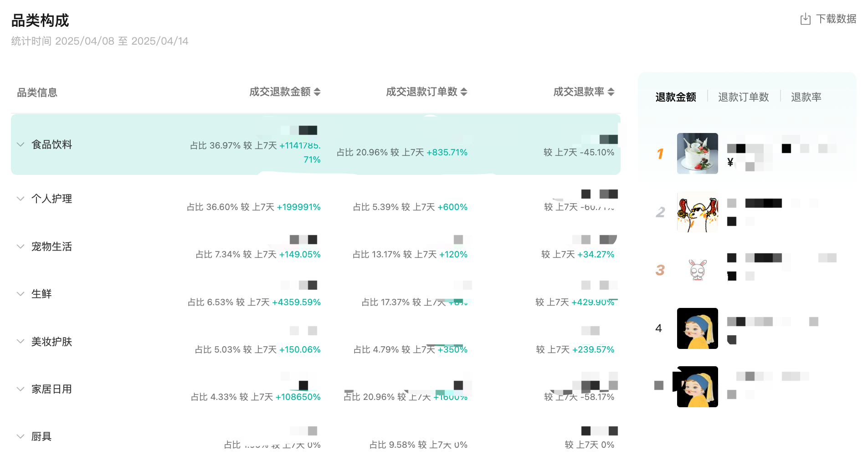
Task: Sort by 成交退款订单数 column arrows
Action: (x=464, y=92)
